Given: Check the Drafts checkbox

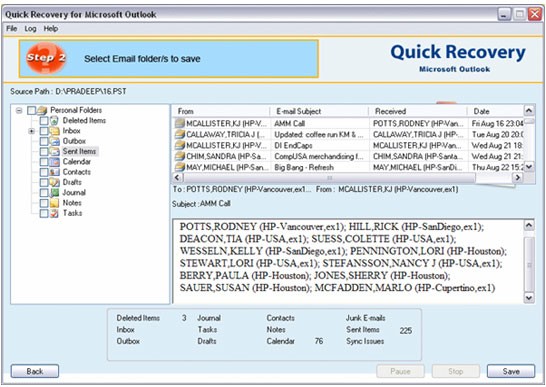Looking at the screenshot, I should pyautogui.click(x=44, y=183).
